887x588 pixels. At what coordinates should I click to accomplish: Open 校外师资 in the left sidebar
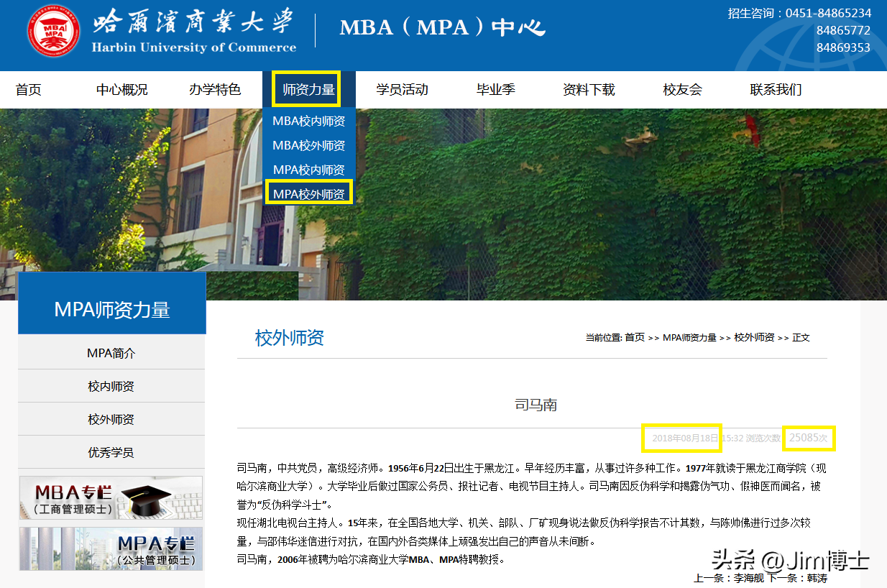point(111,419)
